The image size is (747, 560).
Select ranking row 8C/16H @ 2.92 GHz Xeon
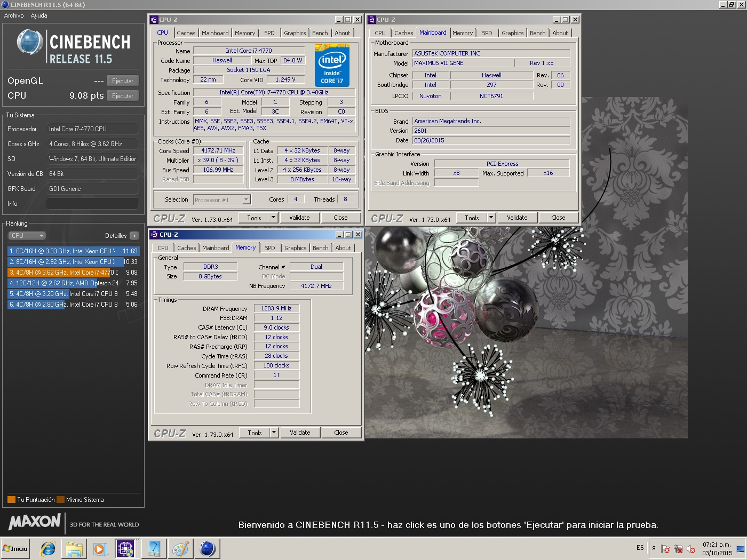pyautogui.click(x=73, y=262)
